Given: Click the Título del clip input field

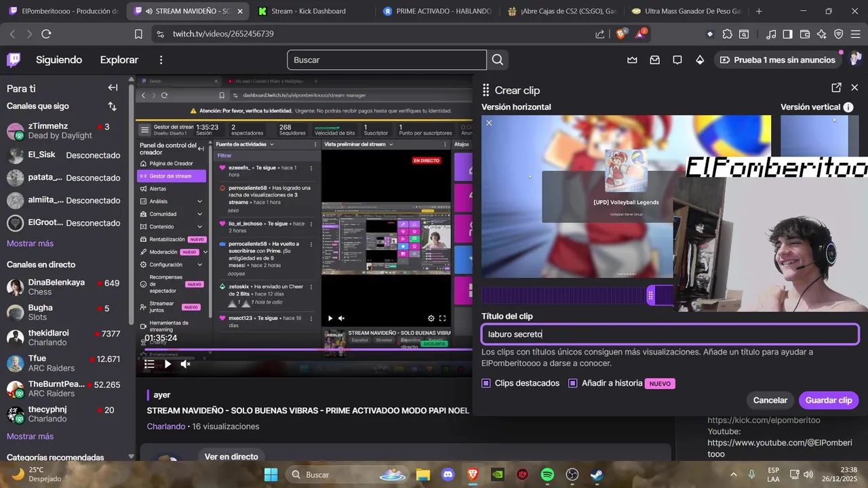Looking at the screenshot, I should click(670, 334).
